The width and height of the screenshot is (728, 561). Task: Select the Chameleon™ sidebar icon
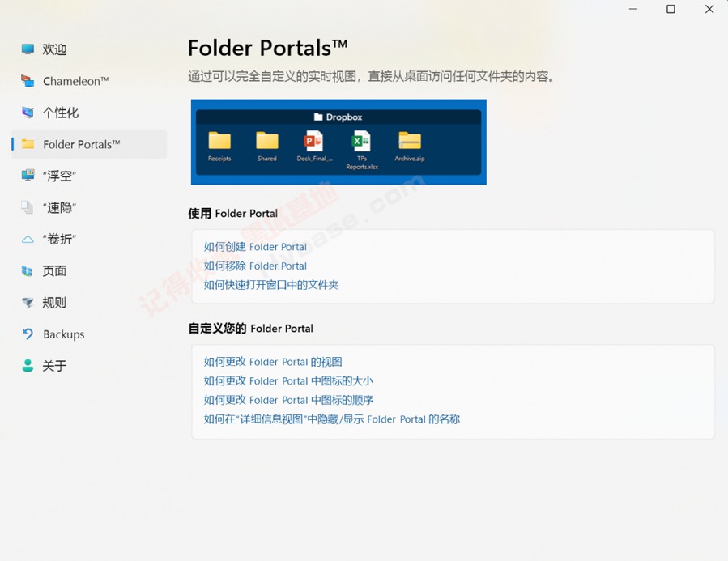point(26,80)
